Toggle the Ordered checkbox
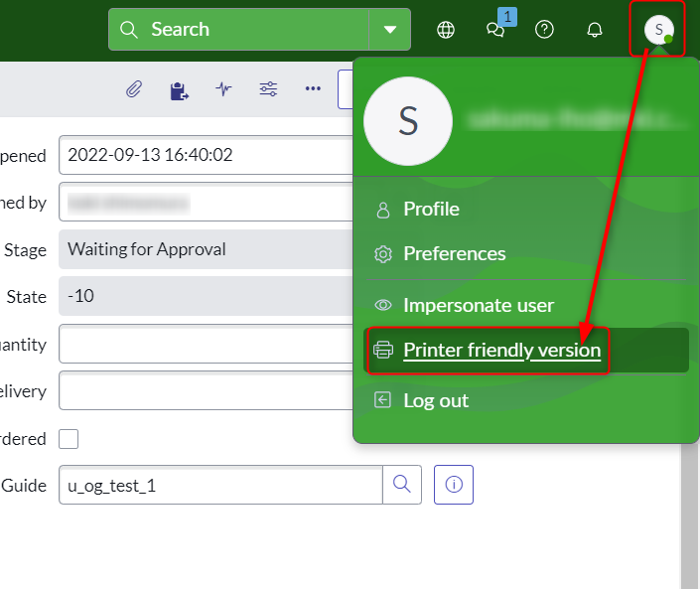The height and width of the screenshot is (589, 700). pos(69,439)
